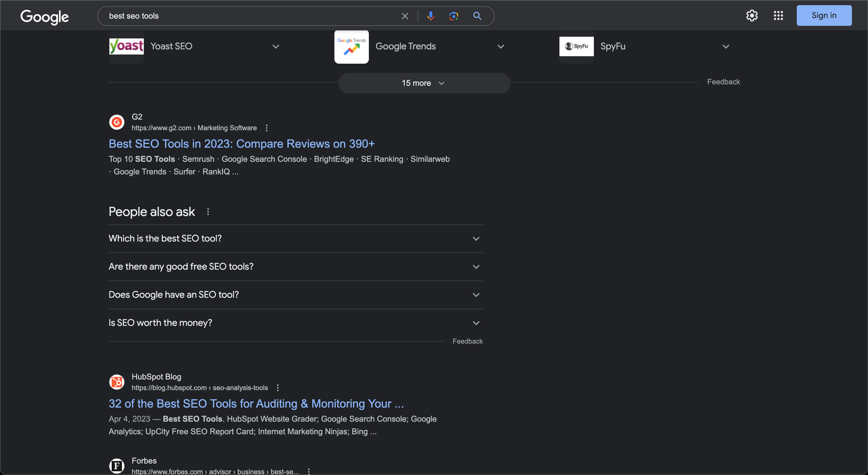Screen dimensions: 868x475
Task: Click the magnifier search button
Action: [477, 16]
